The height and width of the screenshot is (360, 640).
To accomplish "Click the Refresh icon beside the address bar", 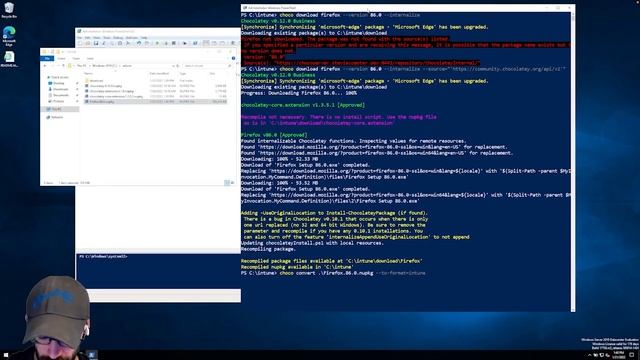I will [178, 66].
